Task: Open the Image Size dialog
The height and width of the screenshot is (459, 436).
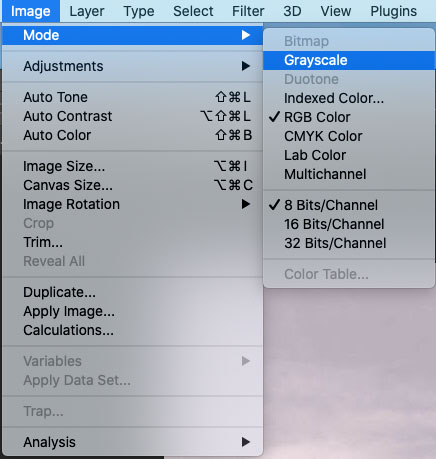Action: pos(132,166)
